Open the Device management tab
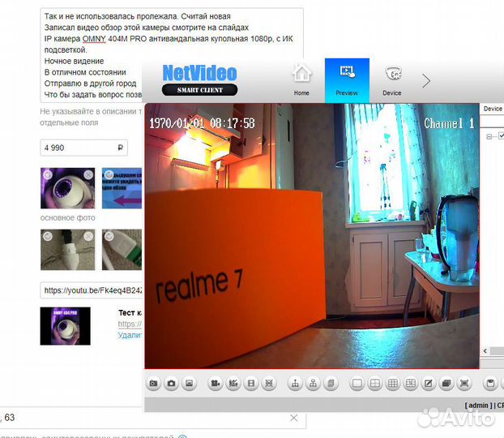The width and height of the screenshot is (504, 438). tap(391, 80)
